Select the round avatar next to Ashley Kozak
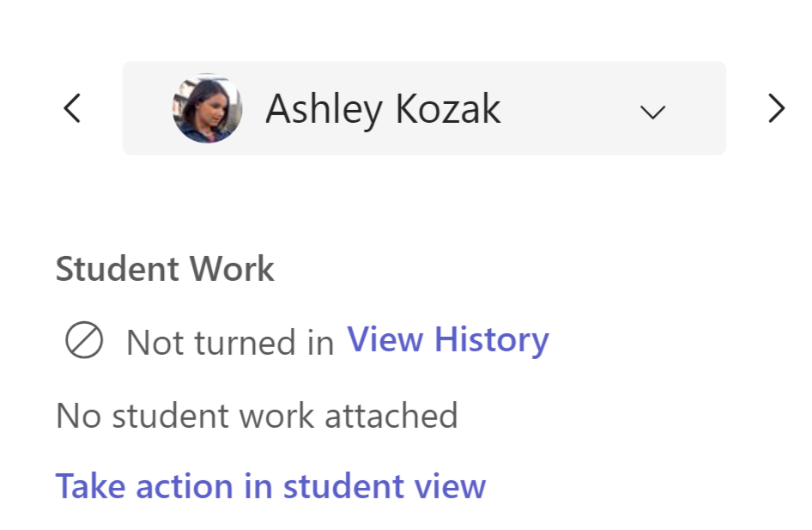Screen dimensions: 812x530 pyautogui.click(x=207, y=108)
